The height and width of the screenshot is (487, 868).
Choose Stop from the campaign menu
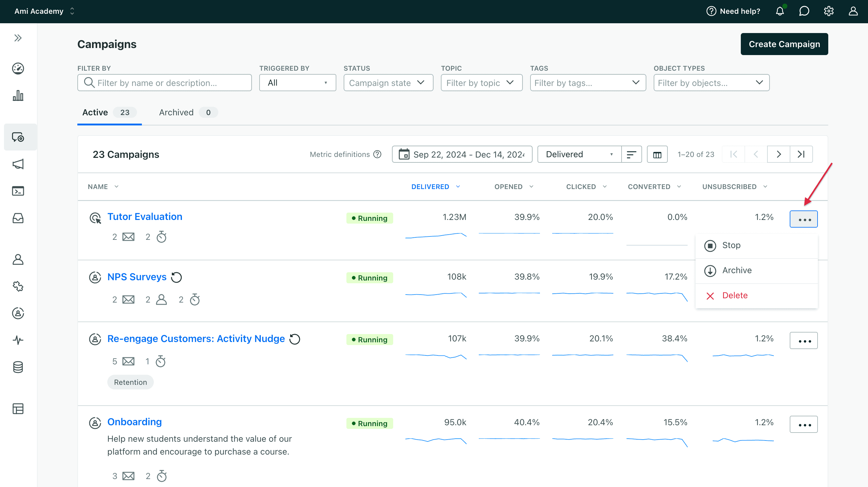click(x=756, y=245)
